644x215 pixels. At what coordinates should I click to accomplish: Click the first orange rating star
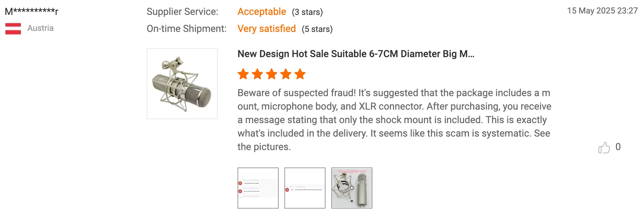(x=243, y=74)
